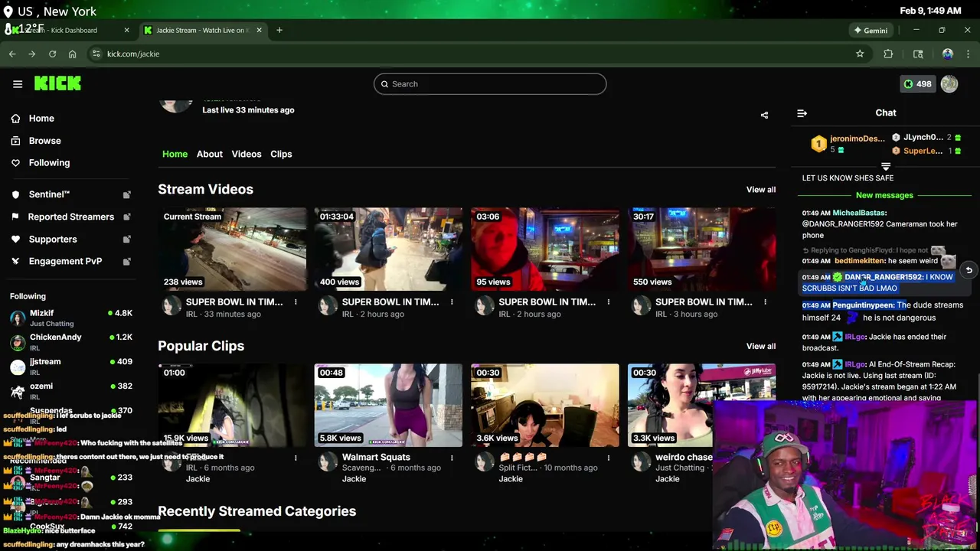Open the 3.6K views clip thumbnail
980x551 pixels.
(x=545, y=406)
